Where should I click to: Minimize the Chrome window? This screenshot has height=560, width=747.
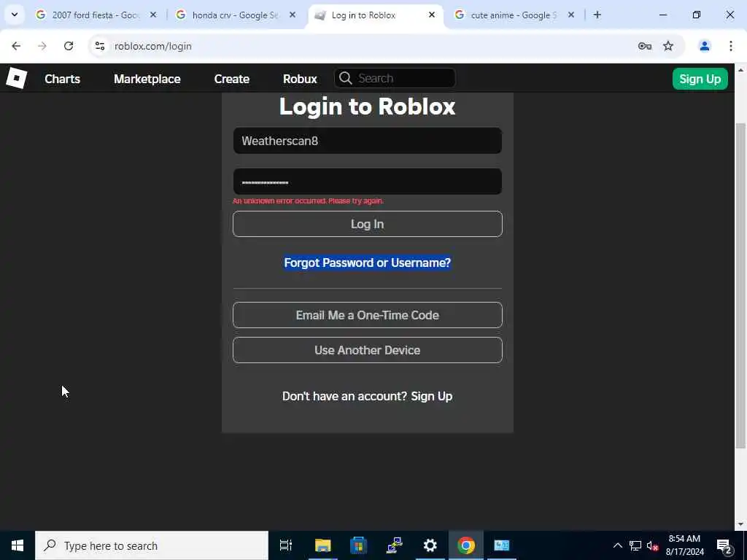(x=662, y=15)
